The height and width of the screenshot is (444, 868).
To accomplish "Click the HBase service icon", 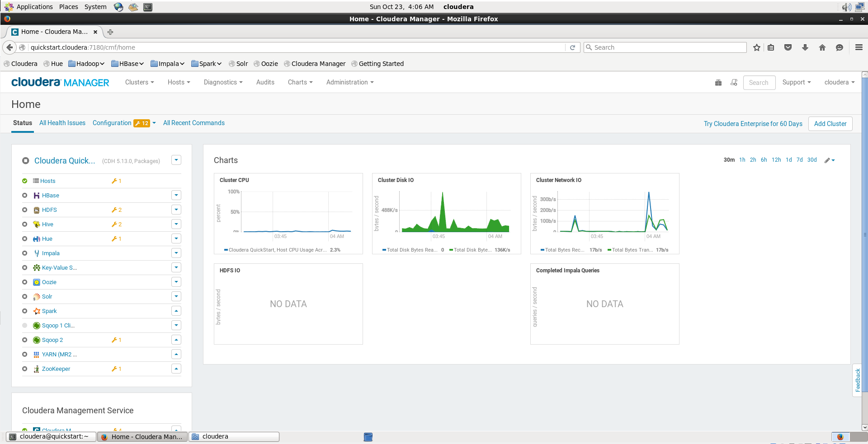I will pyautogui.click(x=37, y=196).
